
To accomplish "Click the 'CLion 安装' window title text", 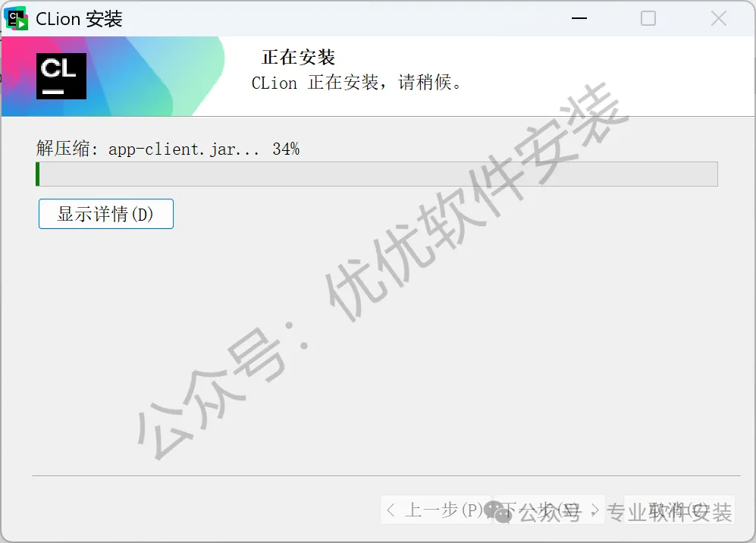I will [x=79, y=19].
